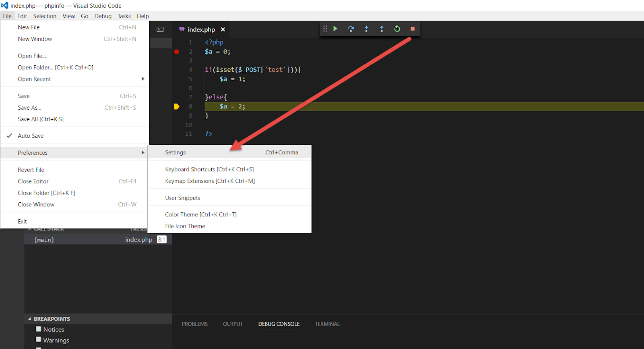Select the index.php editor tab
Screen dimensions: 644x349
(x=201, y=29)
